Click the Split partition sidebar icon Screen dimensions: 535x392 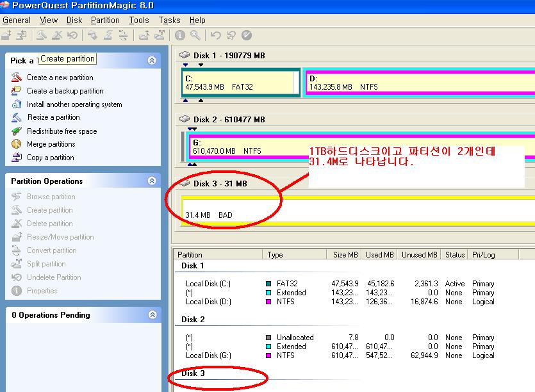tap(17, 264)
